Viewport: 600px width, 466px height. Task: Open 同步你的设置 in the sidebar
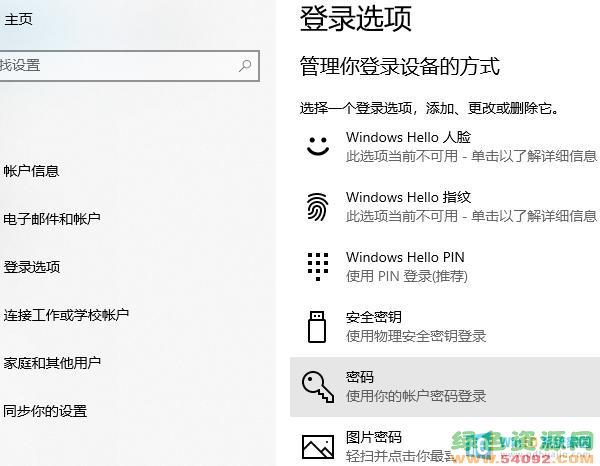(45, 411)
